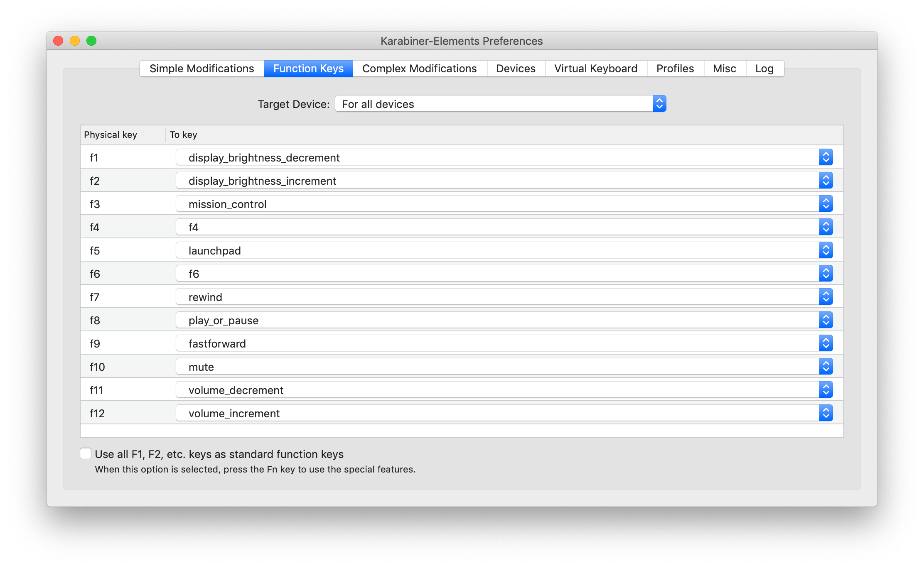
Task: Click the stepper arrows for f9 fastforward
Action: point(826,343)
